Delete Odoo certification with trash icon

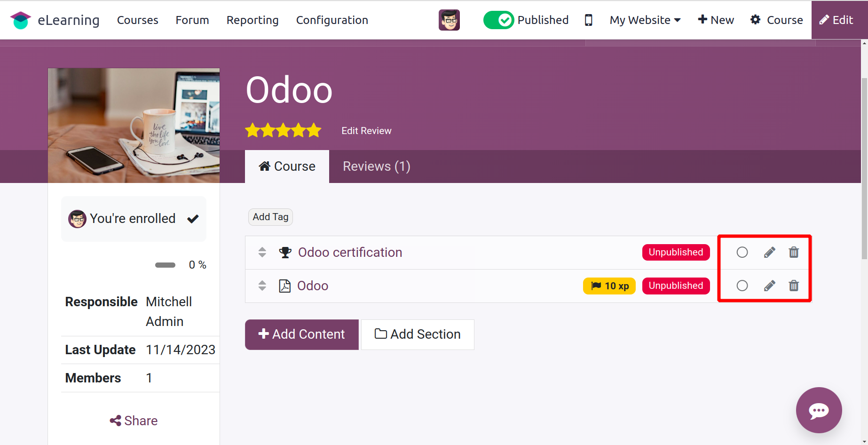pos(794,253)
